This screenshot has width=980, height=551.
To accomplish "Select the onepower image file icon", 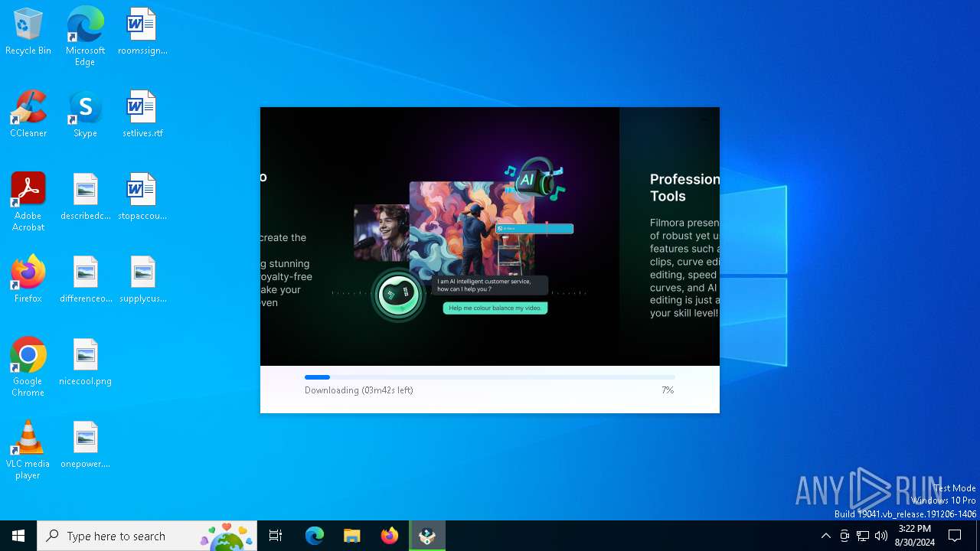I will (x=85, y=445).
